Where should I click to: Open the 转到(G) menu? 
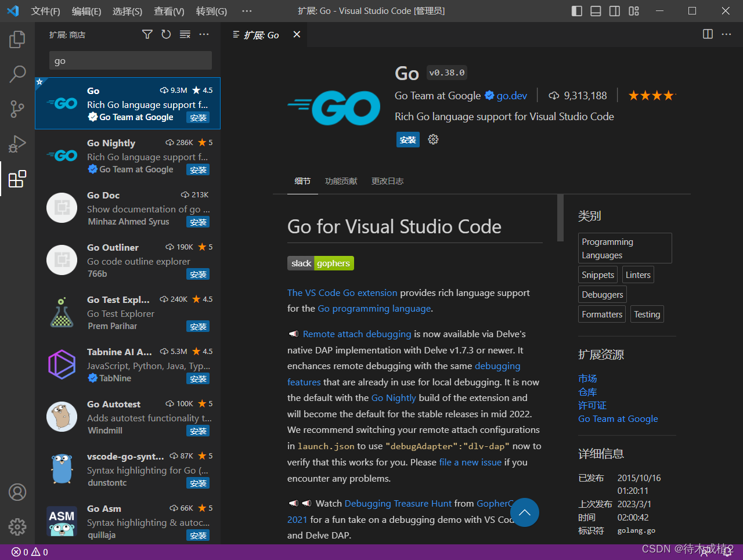coord(211,11)
